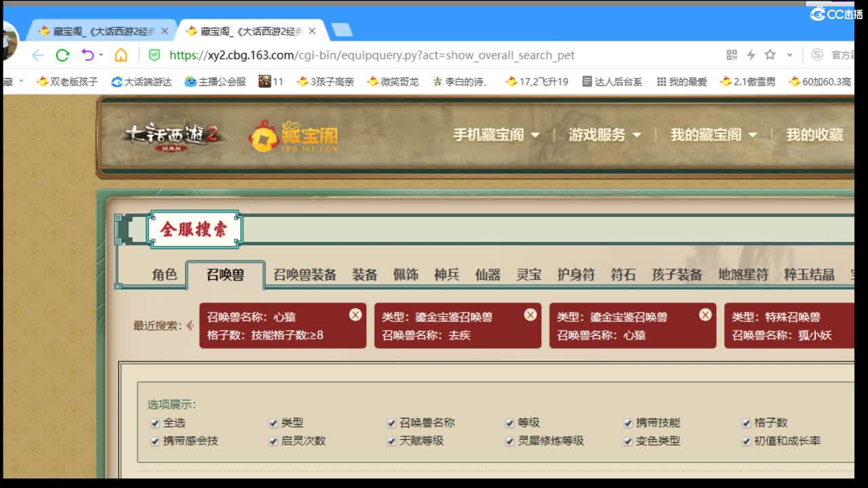Toggle the 携带感会技 checkbox
The height and width of the screenshot is (488, 868).
click(x=155, y=441)
